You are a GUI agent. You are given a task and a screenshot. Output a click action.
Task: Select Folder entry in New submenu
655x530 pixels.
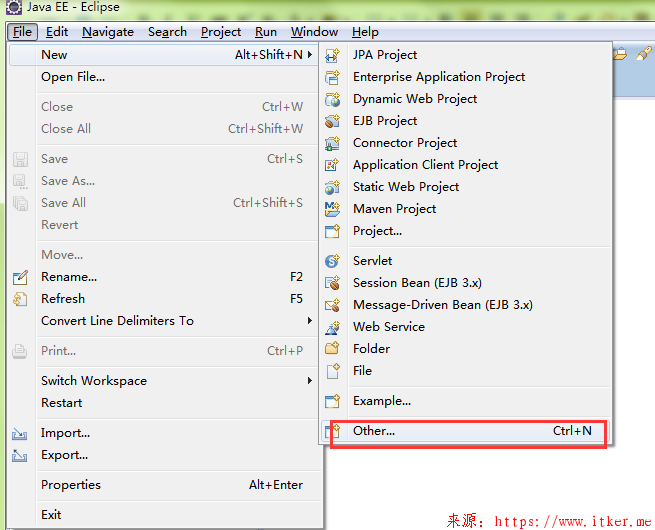(466, 349)
